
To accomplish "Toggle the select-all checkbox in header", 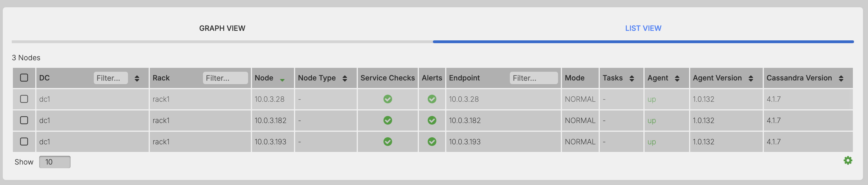I will (x=24, y=78).
